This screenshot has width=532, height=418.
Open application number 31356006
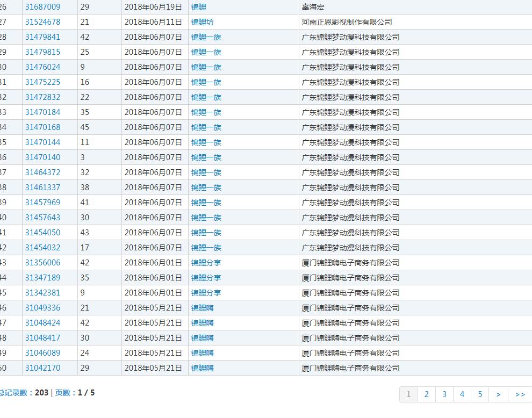[x=42, y=263]
